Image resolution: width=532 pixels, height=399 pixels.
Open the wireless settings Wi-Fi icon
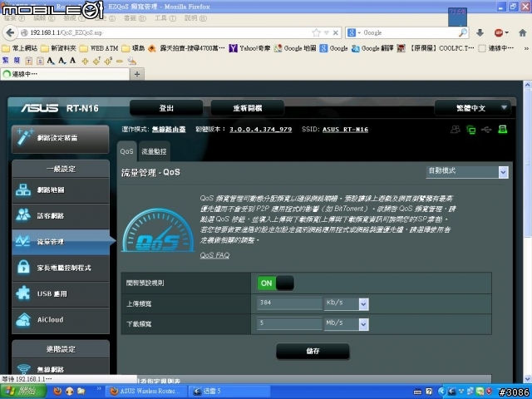click(24, 369)
